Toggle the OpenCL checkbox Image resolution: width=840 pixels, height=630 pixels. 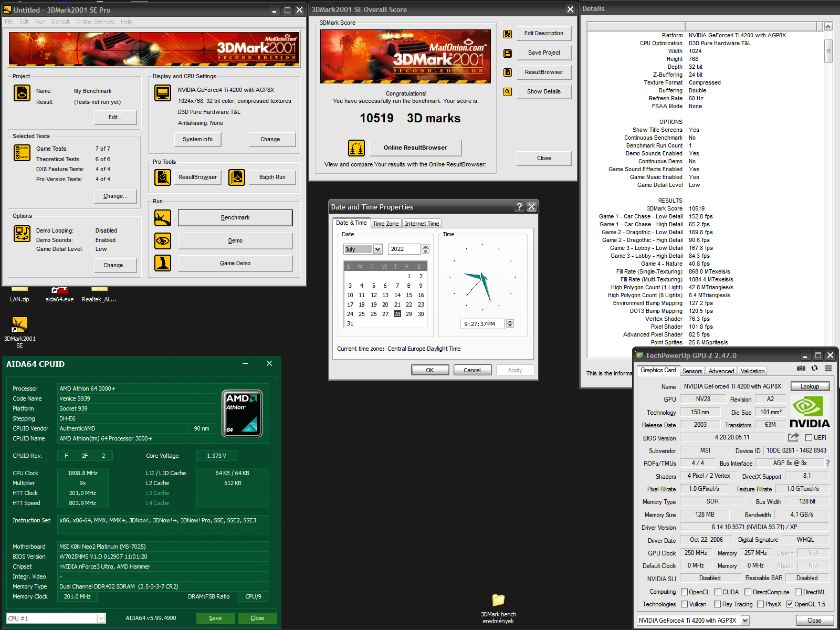point(684,592)
